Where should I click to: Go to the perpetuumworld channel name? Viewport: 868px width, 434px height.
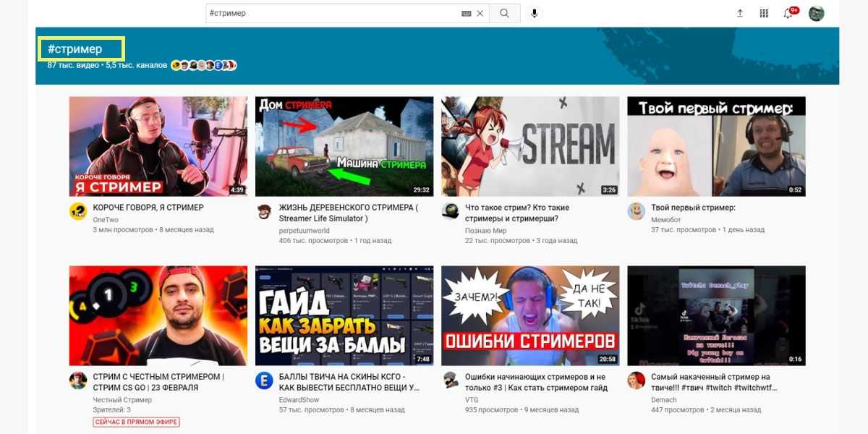(x=304, y=231)
